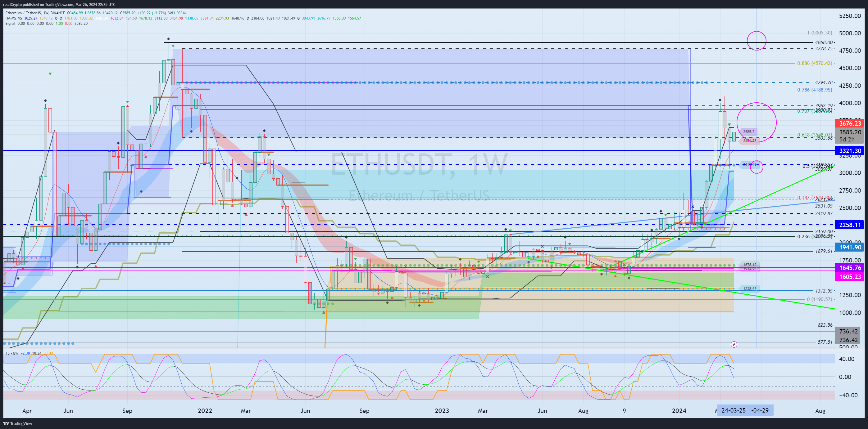Click the 1941.90 price label
This screenshot has width=868, height=429.
[x=850, y=247]
